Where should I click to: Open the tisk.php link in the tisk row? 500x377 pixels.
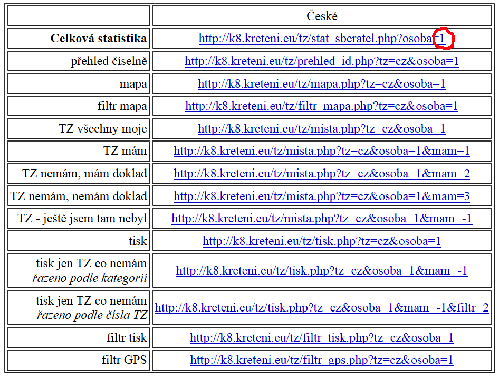[x=322, y=241]
